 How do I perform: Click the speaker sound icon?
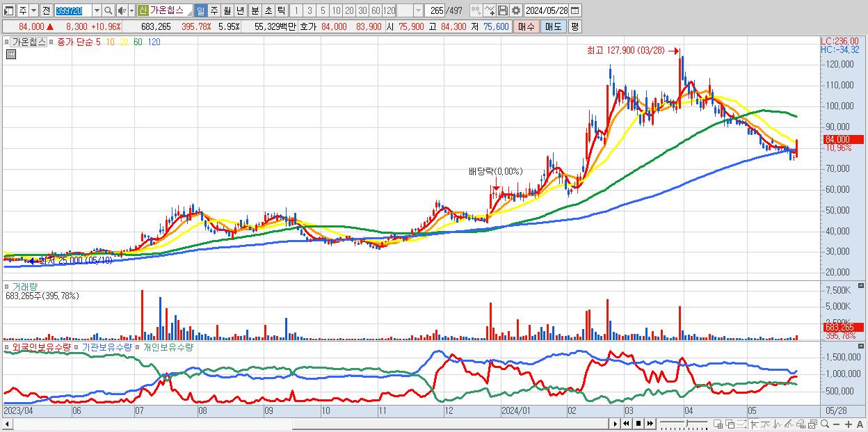[x=122, y=10]
